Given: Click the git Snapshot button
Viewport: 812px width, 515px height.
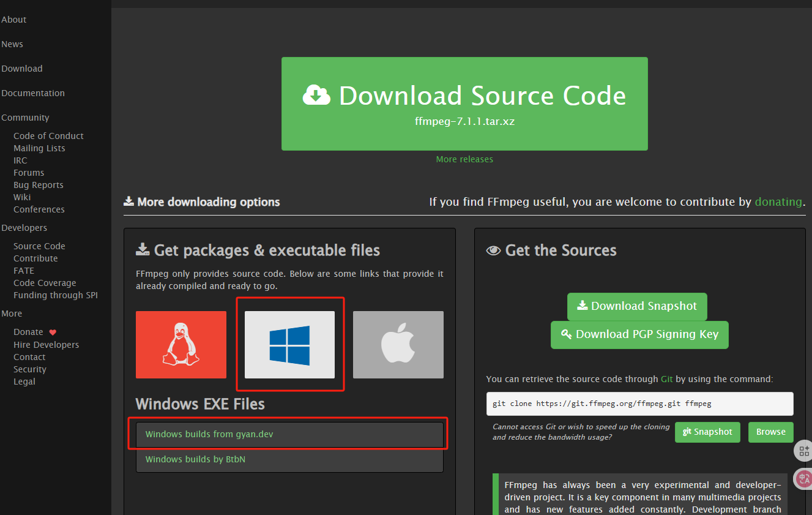Looking at the screenshot, I should pos(707,432).
